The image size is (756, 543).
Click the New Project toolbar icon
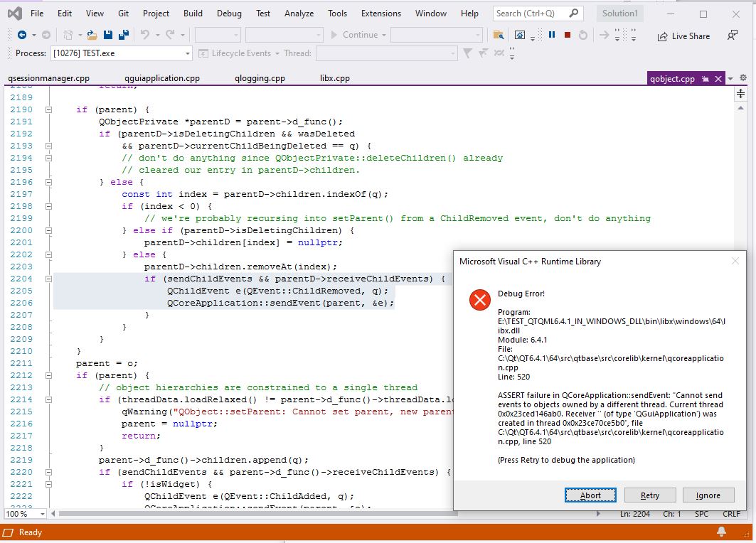point(68,35)
